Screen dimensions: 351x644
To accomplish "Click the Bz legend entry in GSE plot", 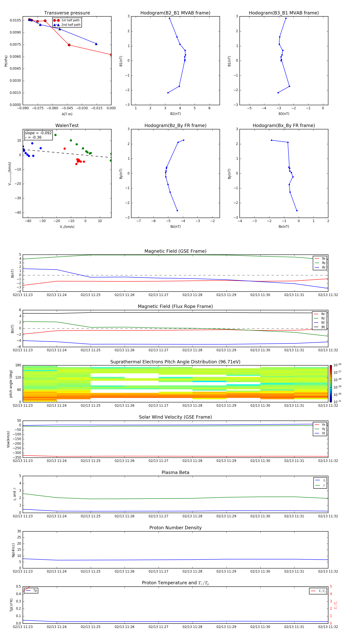I will [320, 267].
